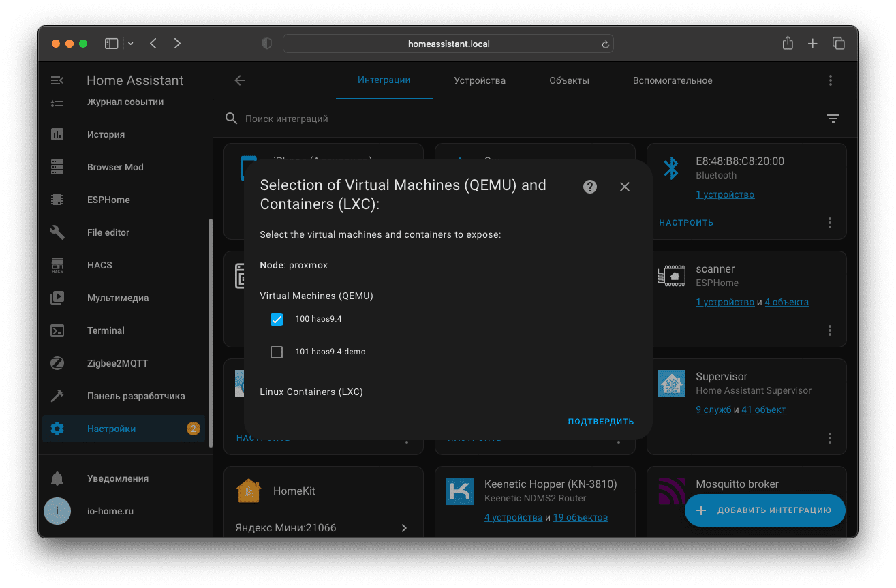Expand the Яндекс Мини:21066 HomeKit entry
896x588 pixels.
click(404, 528)
